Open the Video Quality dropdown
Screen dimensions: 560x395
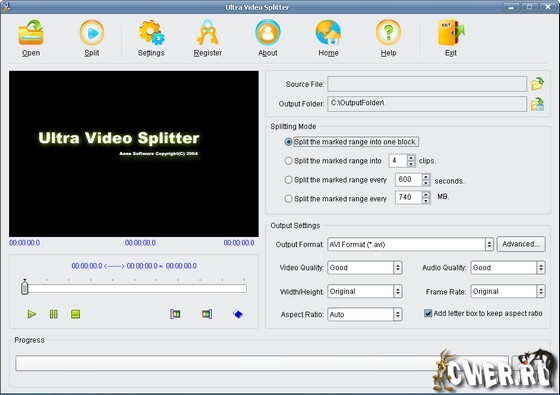point(398,268)
